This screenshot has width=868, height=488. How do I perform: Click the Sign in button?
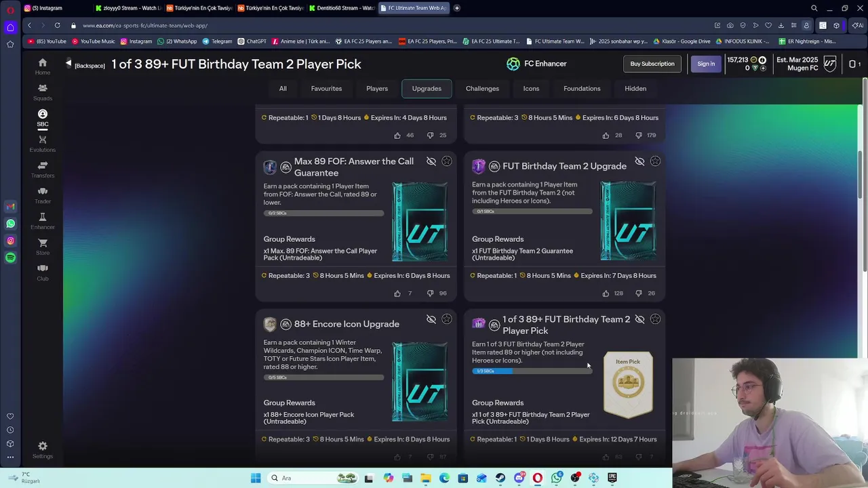706,64
